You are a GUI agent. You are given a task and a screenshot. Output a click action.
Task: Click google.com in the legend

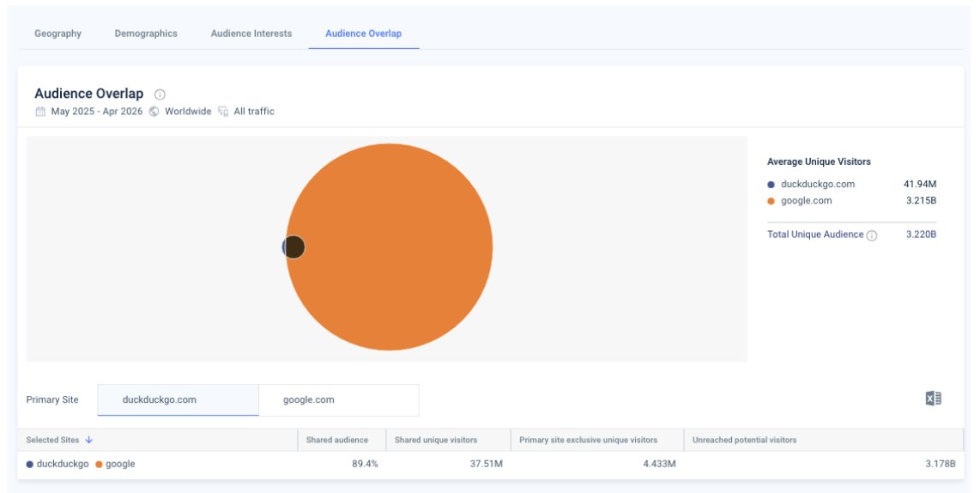tap(807, 201)
